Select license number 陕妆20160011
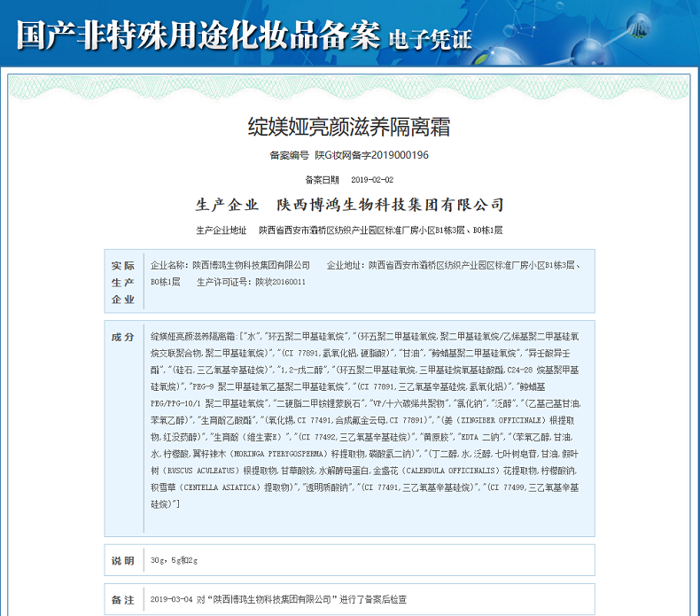This screenshot has height=616, width=700. point(280,283)
